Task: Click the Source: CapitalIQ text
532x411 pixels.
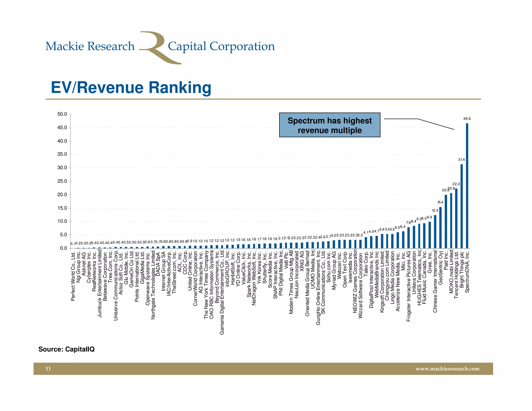Action: tap(66, 349)
